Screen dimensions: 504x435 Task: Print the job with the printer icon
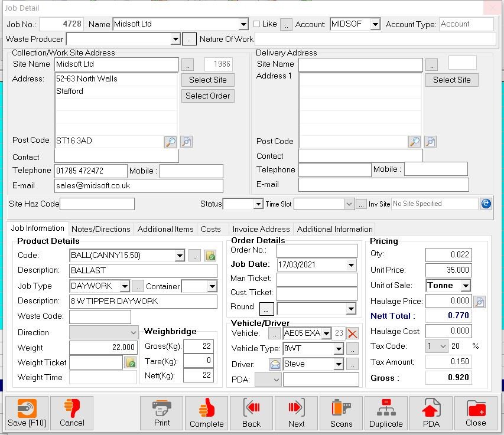(x=162, y=413)
